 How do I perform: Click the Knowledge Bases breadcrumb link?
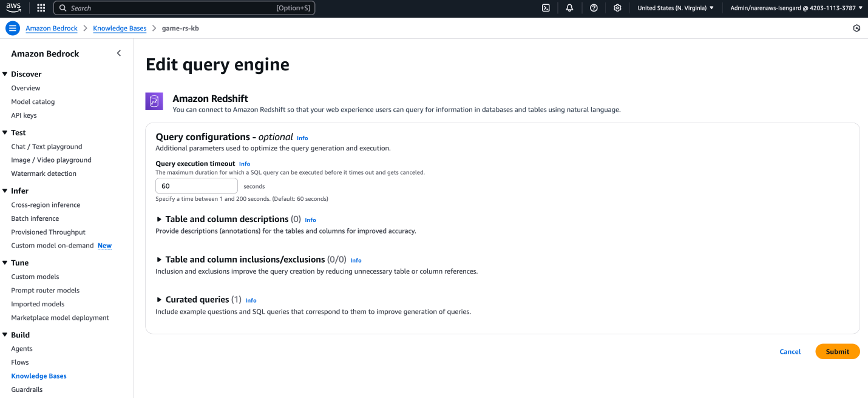(x=119, y=28)
